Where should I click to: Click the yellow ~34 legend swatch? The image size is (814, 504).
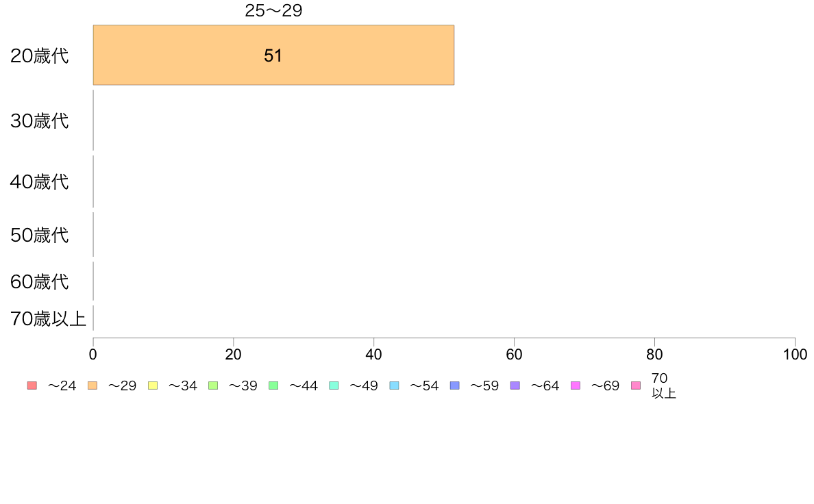153,386
